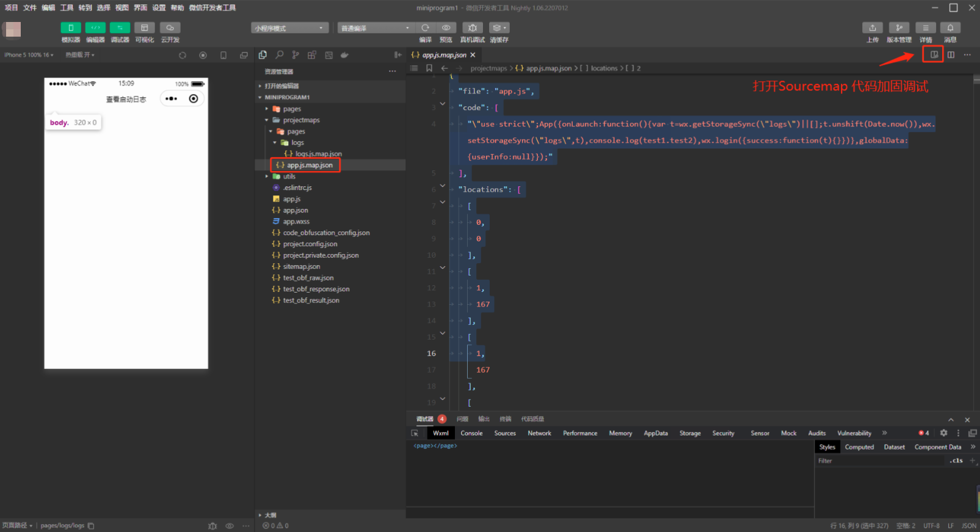Click the simulator record/stop icon
The image size is (980, 532).
203,55
